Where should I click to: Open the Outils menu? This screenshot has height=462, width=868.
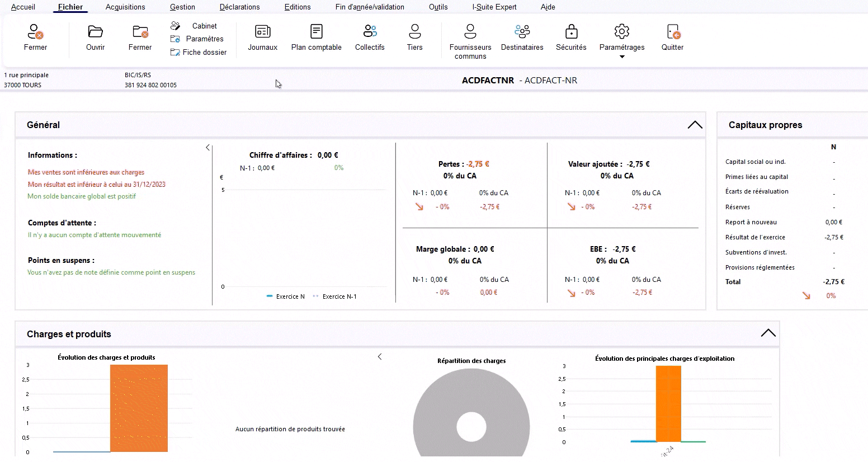pos(438,7)
